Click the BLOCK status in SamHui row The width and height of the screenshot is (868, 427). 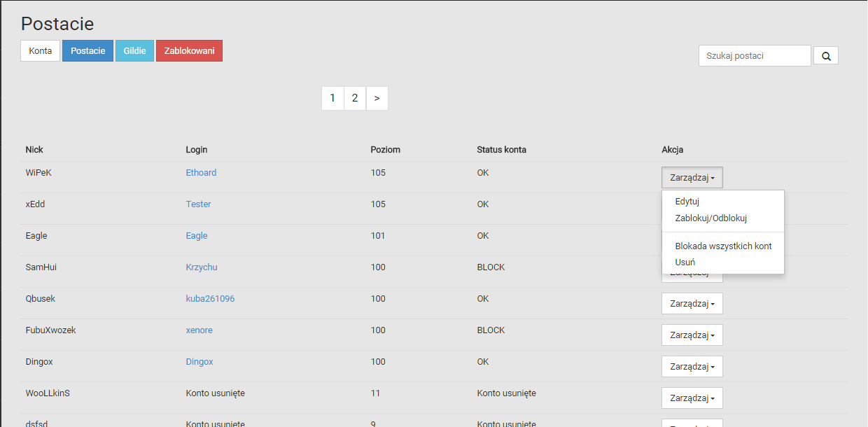point(491,267)
